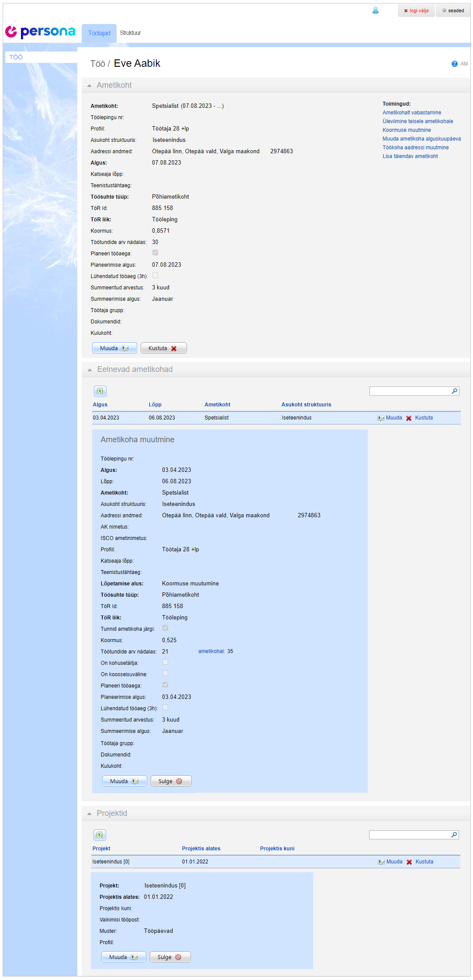The image size is (473, 980).
Task: Switch to the Struktuur tab
Action: point(130,33)
